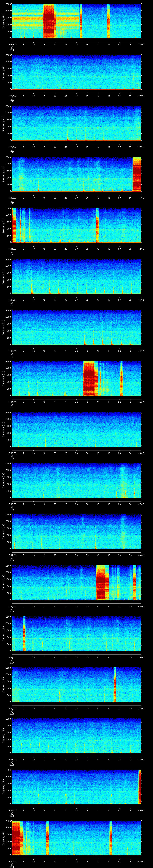Click the narrow burst near 5 seconds in the 7:49 spectrogram
153x868 pixels.
pos(24,634)
